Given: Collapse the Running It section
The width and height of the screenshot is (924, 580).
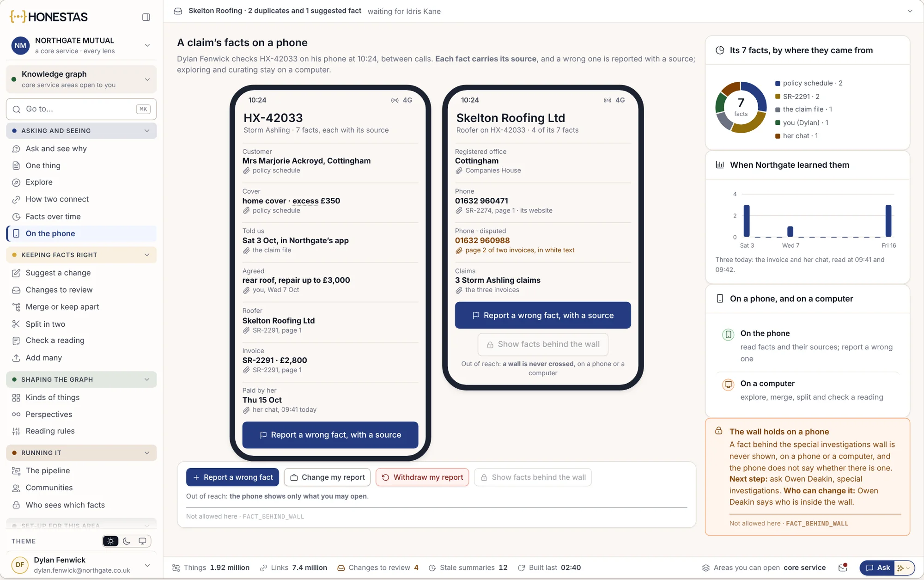Looking at the screenshot, I should (x=147, y=453).
